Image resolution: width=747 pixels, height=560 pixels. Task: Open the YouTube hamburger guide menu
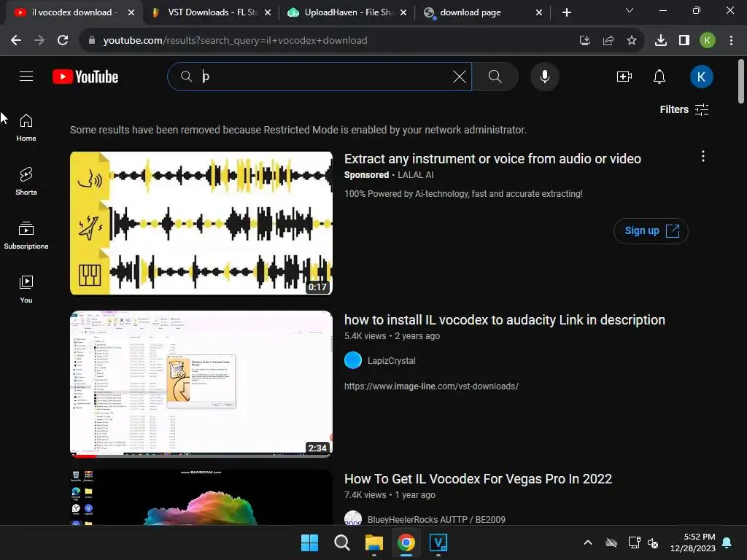(26, 76)
